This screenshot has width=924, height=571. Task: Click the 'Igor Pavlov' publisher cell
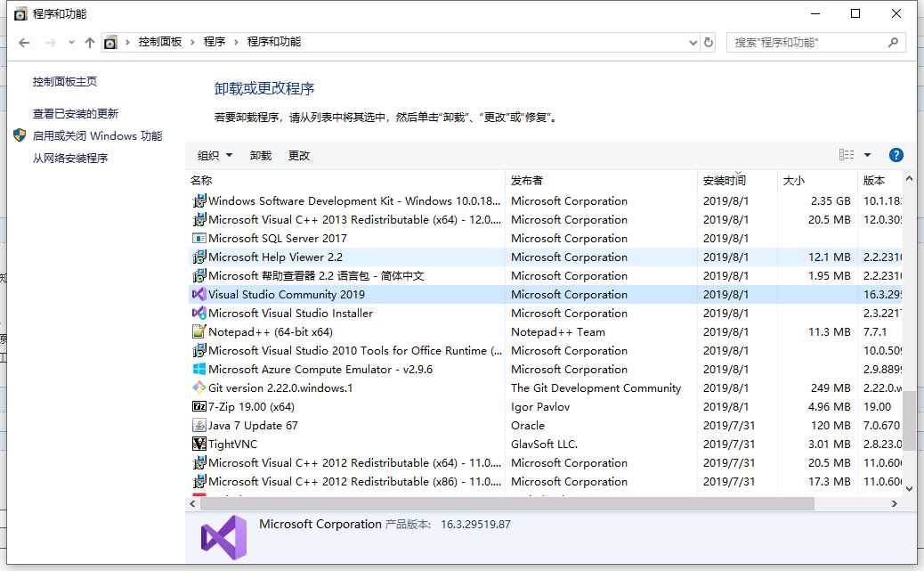[540, 407]
